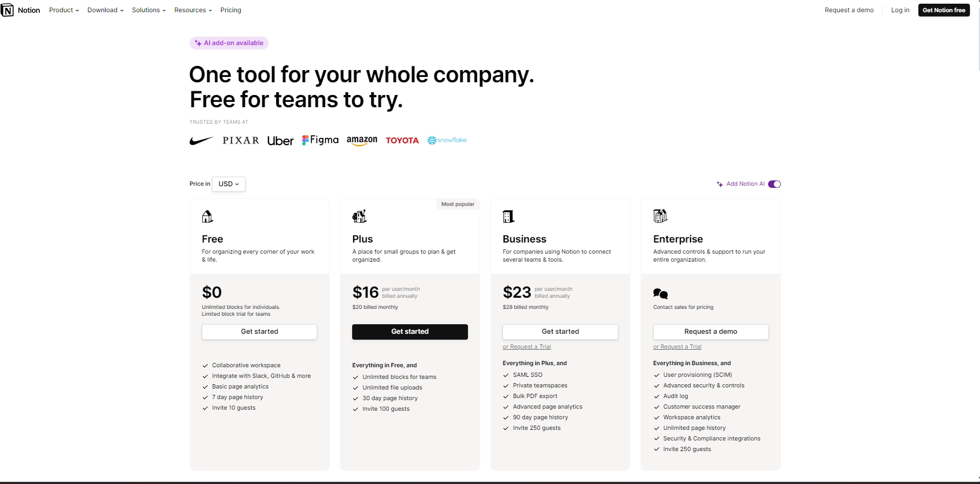Viewport: 980px width, 484px height.
Task: Click the AI add-on available badge
Action: (x=229, y=43)
